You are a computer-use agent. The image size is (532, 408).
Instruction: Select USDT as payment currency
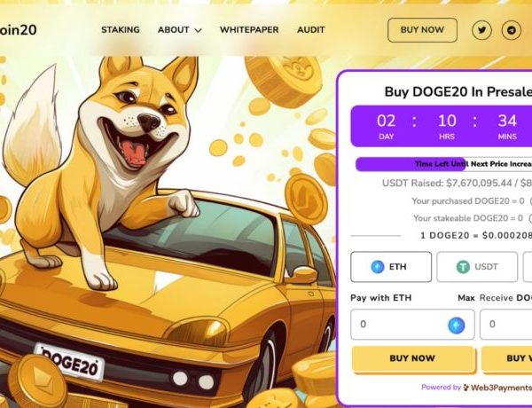click(477, 267)
